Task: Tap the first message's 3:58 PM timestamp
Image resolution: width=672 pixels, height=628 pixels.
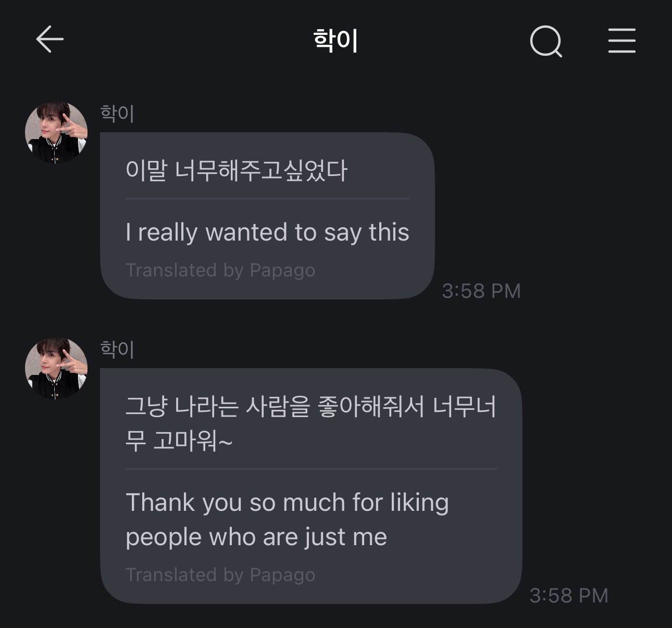Action: [481, 291]
